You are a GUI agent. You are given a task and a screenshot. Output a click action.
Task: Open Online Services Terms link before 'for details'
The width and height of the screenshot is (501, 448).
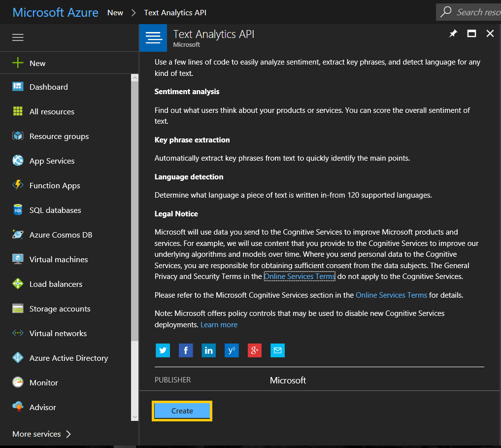tap(392, 295)
